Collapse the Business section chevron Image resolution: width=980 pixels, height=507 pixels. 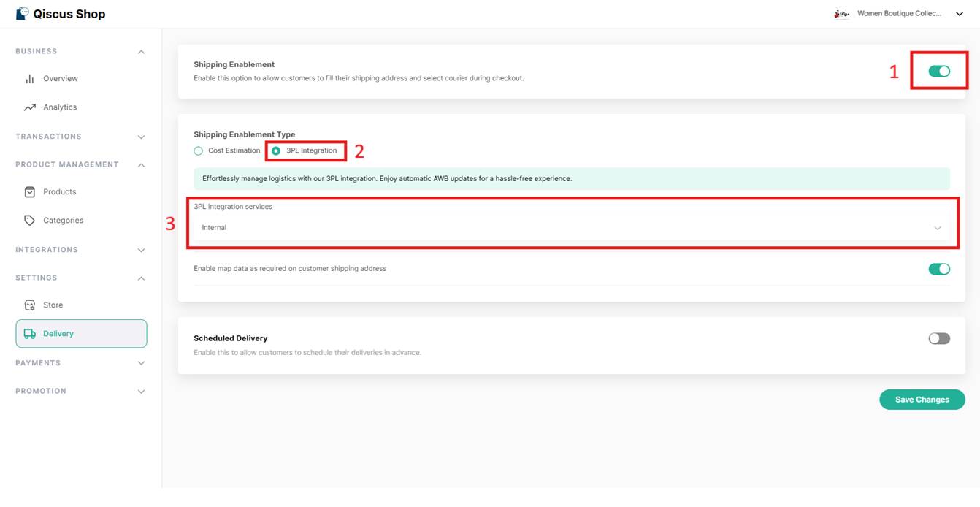141,52
